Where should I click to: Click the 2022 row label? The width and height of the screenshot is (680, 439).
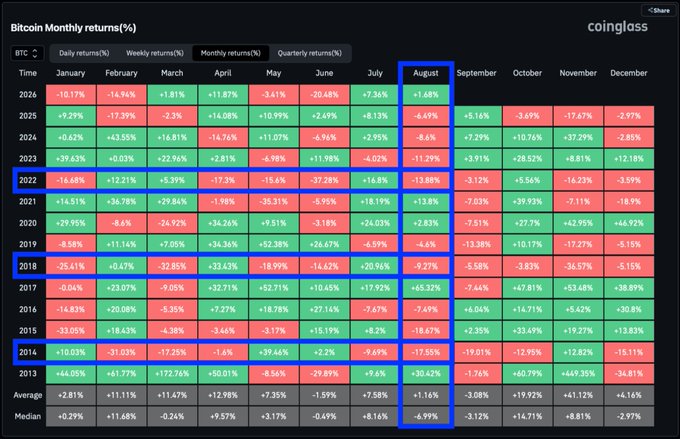point(28,180)
